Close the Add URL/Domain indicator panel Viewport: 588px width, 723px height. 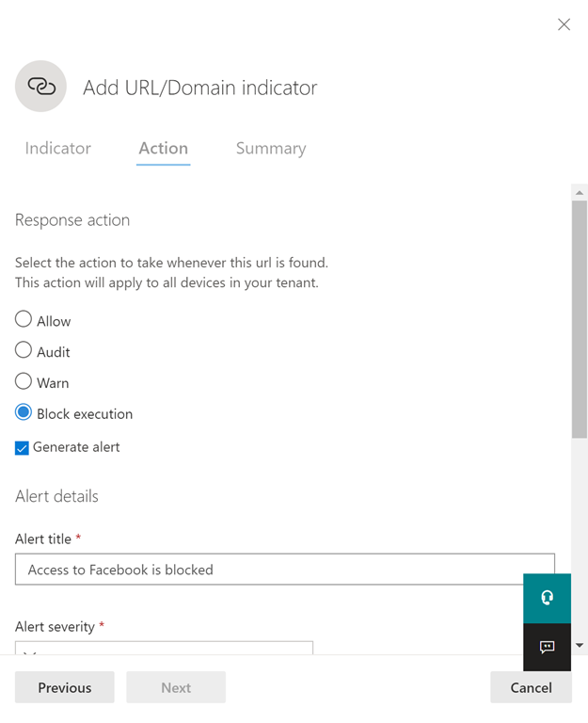pyautogui.click(x=564, y=24)
